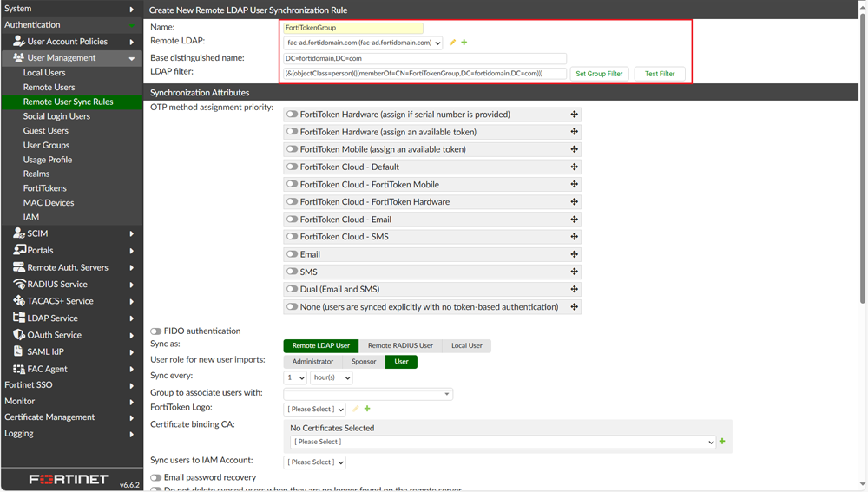Click the move handle on FortiToken Cloud - SMS

574,237
